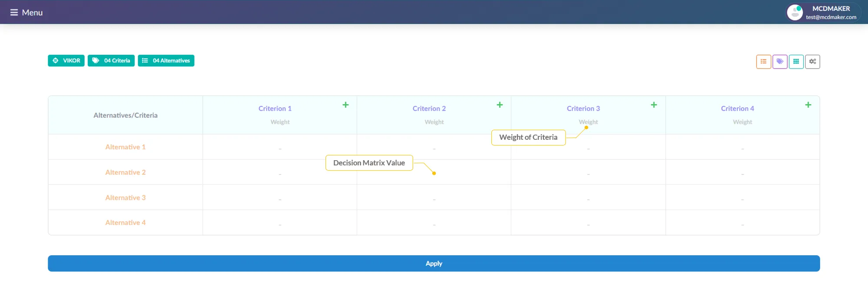
Task: Open the hamburger Menu icon
Action: click(x=14, y=13)
